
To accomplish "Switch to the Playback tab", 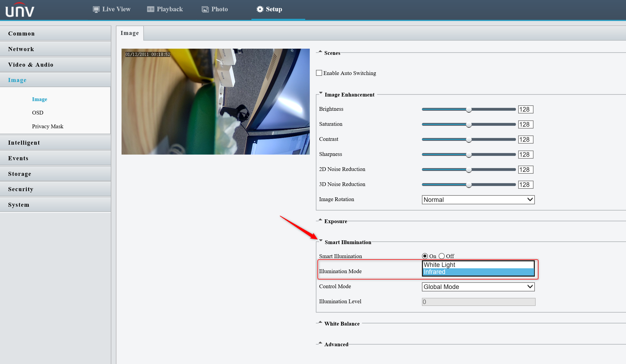I will [x=165, y=9].
